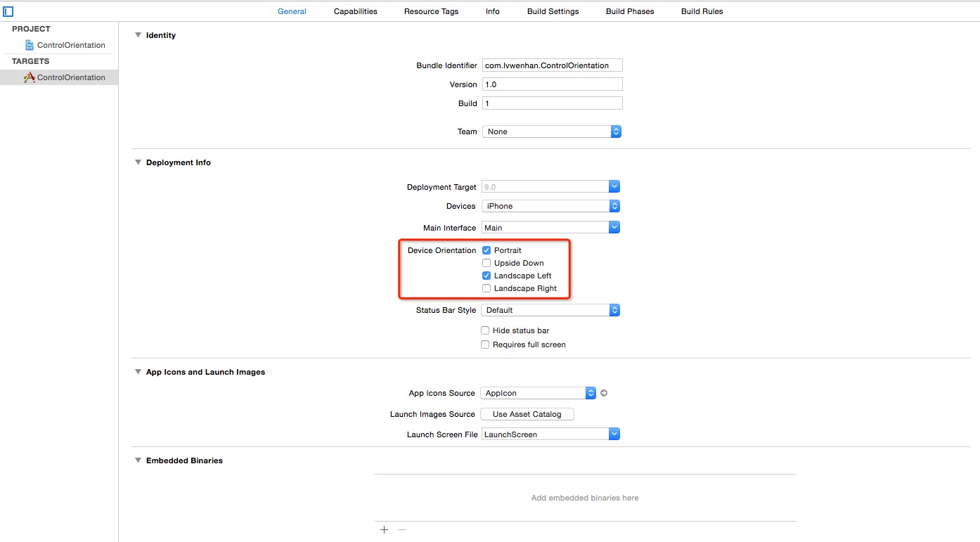Check the Hide status bar option
The width and height of the screenshot is (980, 542).
click(485, 330)
